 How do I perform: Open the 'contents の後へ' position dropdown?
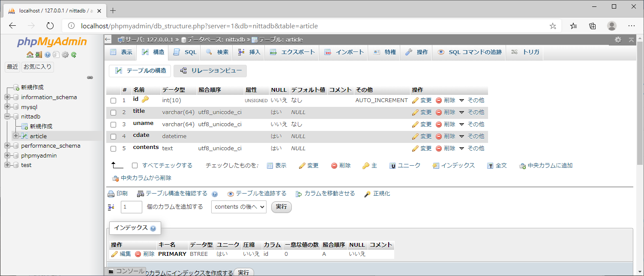tap(239, 207)
